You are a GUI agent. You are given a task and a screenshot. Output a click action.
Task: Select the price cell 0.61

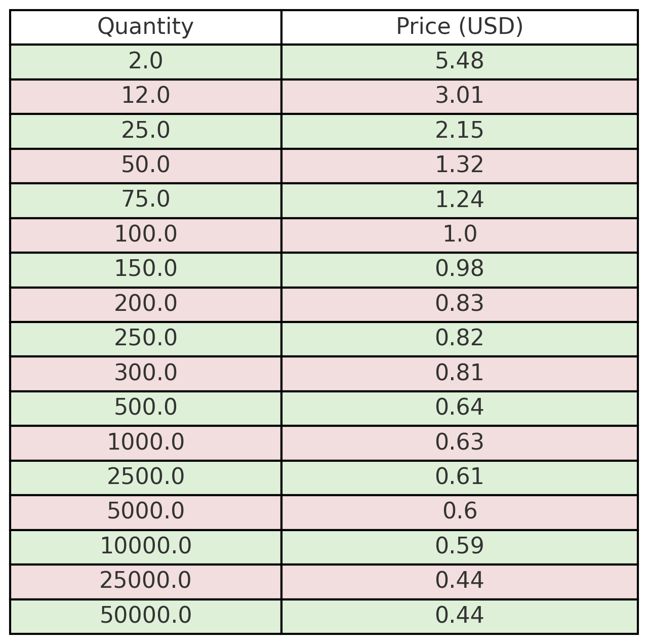pyautogui.click(x=460, y=478)
